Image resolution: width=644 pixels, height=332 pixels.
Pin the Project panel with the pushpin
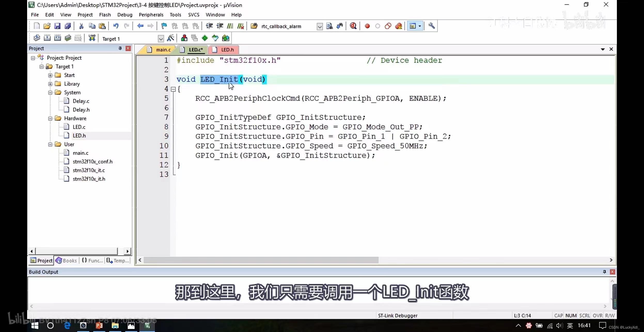tap(120, 48)
